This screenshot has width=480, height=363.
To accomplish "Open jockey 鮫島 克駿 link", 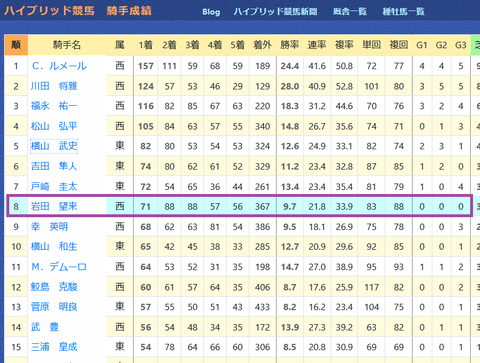I will (x=54, y=287).
